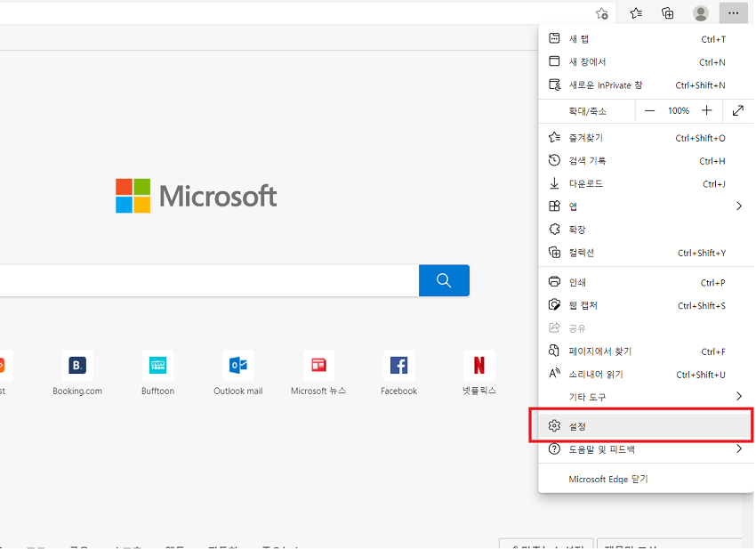756x549 pixels.
Task: Decrease zoom with the minus button
Action: [649, 111]
